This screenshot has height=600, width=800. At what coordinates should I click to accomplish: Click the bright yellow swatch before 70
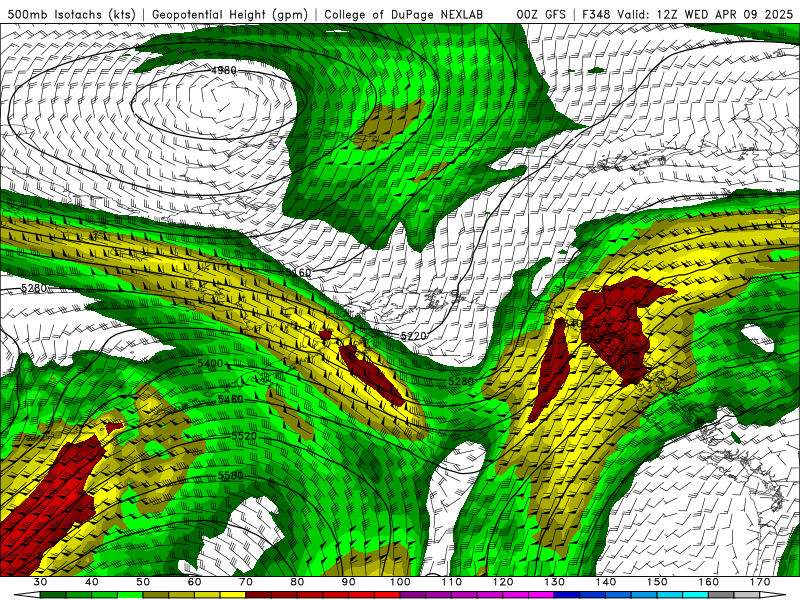pos(233,595)
